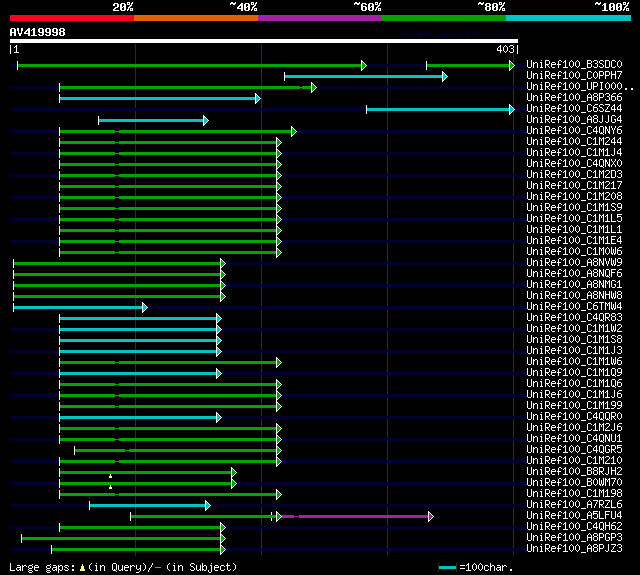This screenshot has height=575, width=640.
Task: Click the cyan alignment bar of A8JJG4
Action: tap(151, 120)
